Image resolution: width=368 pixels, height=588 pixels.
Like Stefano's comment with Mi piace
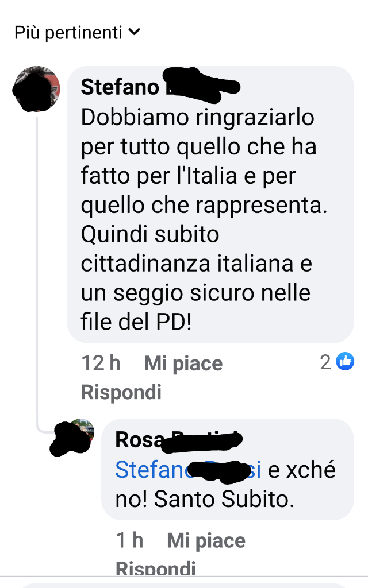click(x=183, y=363)
